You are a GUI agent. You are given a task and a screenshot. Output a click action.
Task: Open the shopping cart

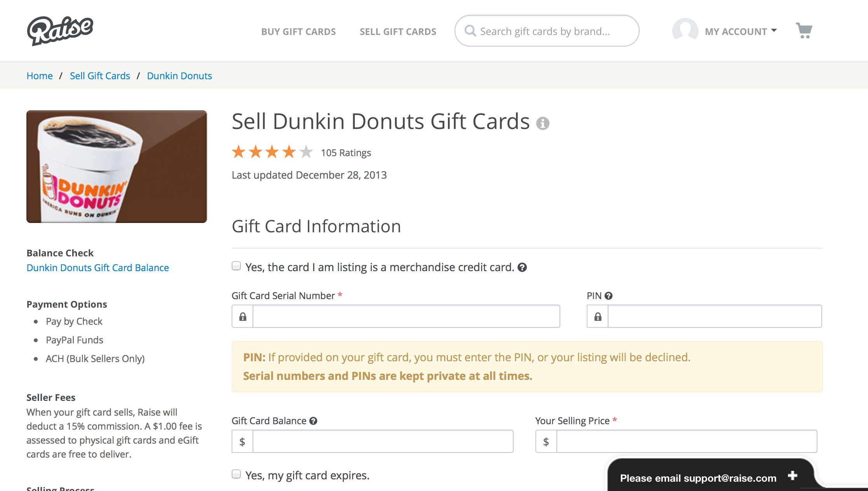tap(804, 31)
